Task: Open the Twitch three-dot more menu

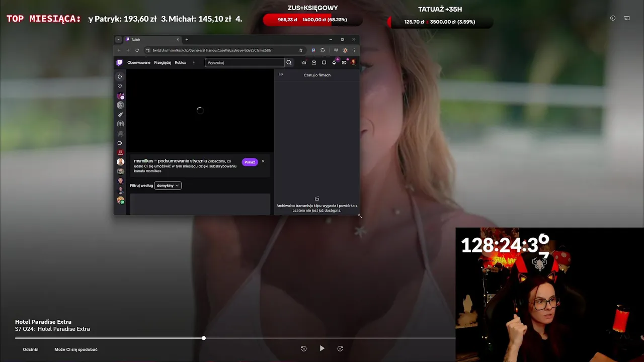Action: 194,63
